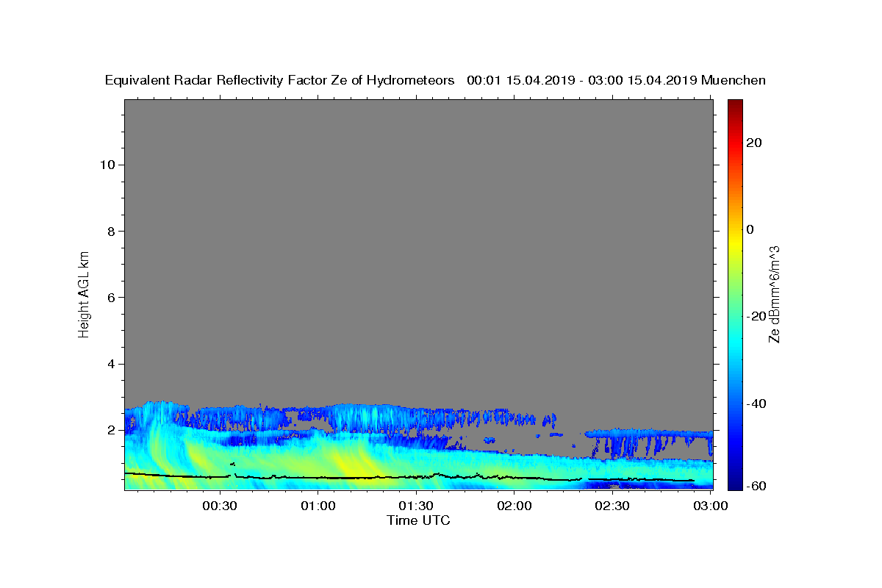Click the colorbar label '0'
The height and width of the screenshot is (588, 882).
750,229
